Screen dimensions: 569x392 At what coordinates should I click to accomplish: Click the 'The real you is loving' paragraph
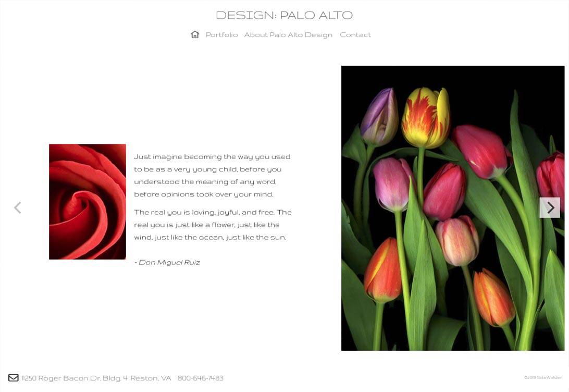click(213, 225)
